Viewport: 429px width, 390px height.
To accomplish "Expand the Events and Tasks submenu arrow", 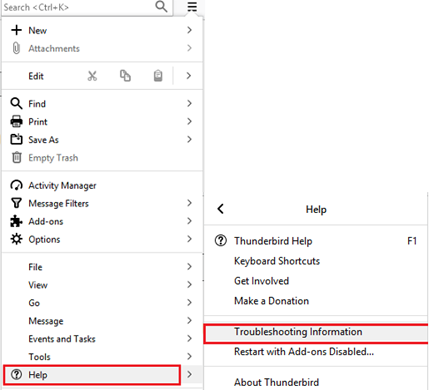I will click(x=189, y=339).
